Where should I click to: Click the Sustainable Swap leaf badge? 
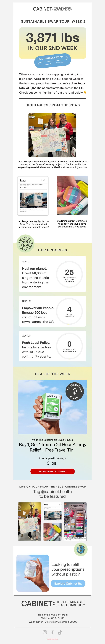(x=75, y=392)
